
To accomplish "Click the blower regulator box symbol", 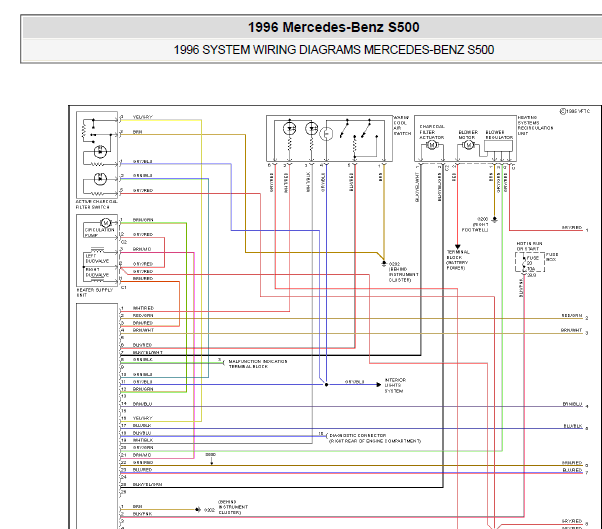I will (x=498, y=146).
